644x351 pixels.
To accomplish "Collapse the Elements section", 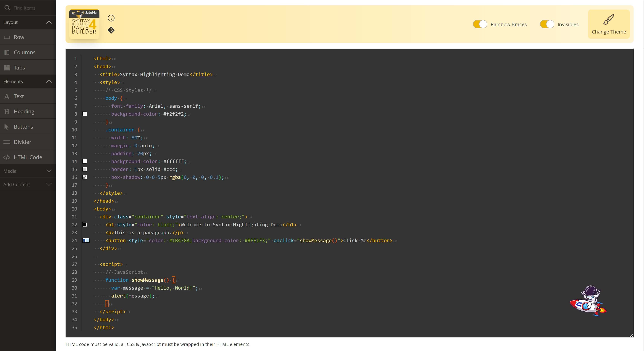I will coord(49,82).
